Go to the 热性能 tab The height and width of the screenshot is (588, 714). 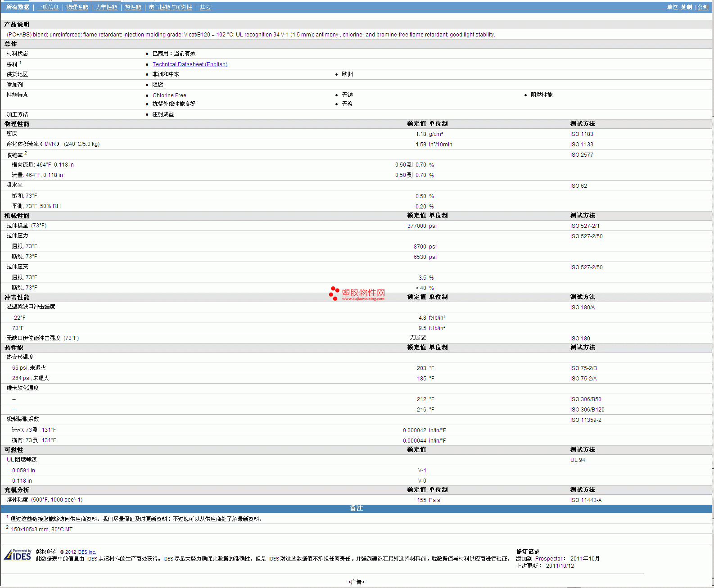click(x=133, y=7)
